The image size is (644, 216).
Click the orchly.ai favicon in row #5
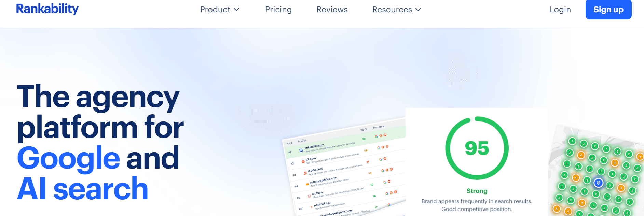(x=309, y=196)
